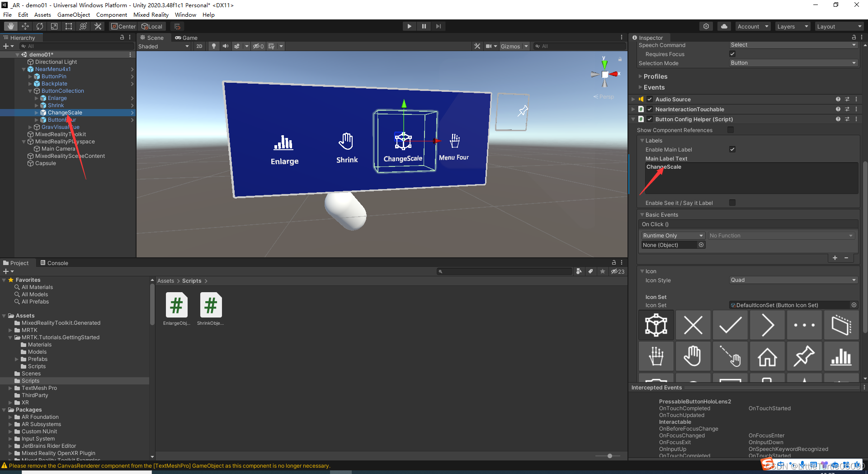Select the Rect transform tool
This screenshot has width=868, height=474.
pos(69,26)
